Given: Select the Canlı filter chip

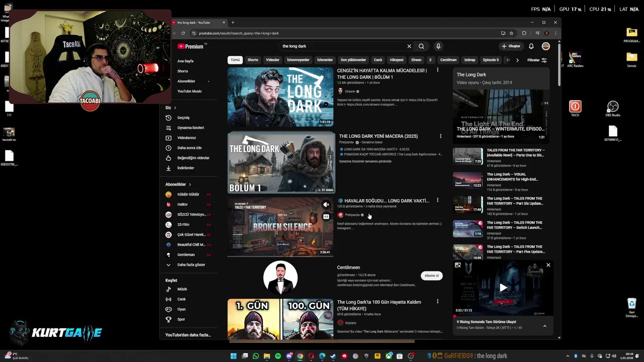Looking at the screenshot, I should point(378,60).
